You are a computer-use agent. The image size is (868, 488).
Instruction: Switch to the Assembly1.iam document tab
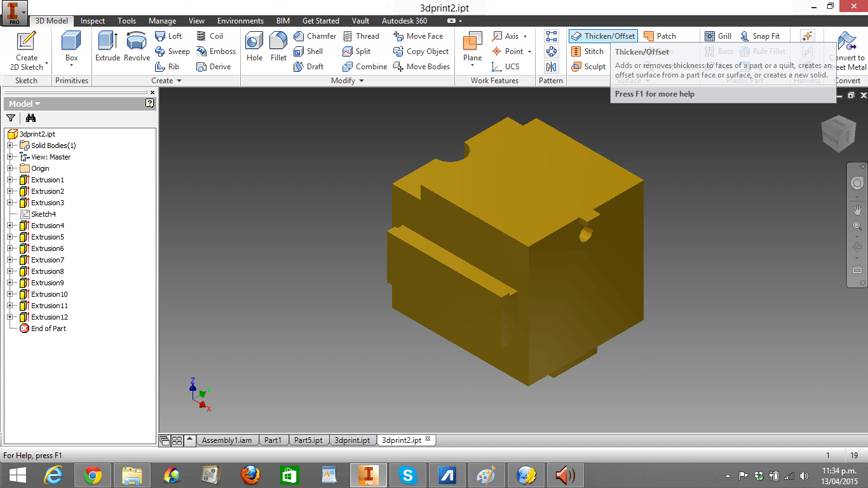point(227,440)
